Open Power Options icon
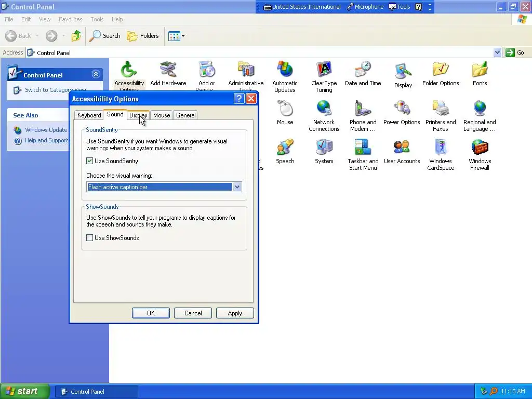The width and height of the screenshot is (532, 399). coord(402,113)
